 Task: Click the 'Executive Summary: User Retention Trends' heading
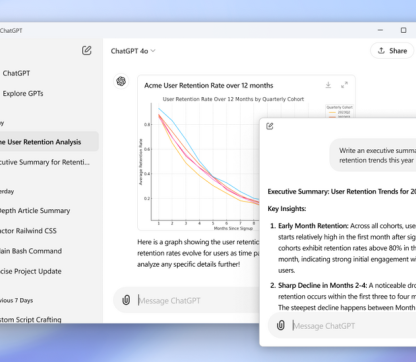(342, 191)
